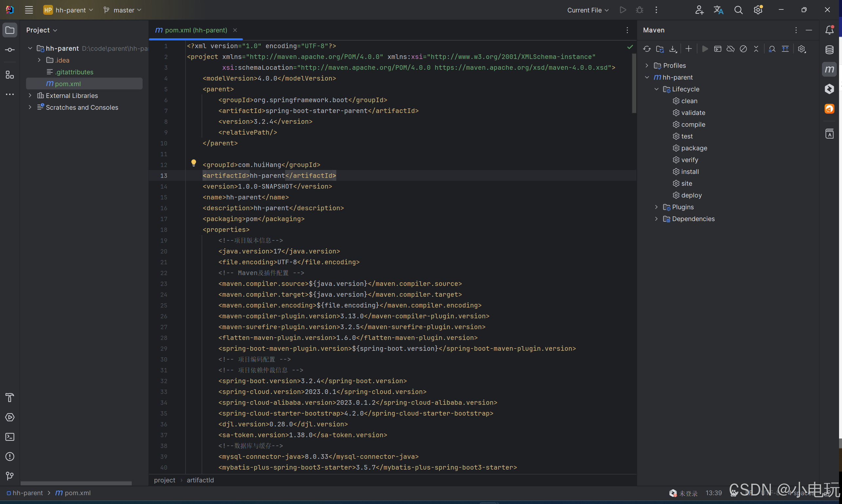842x504 pixels.
Task: Click the hh-parent project expander arrow
Action: 28,48
